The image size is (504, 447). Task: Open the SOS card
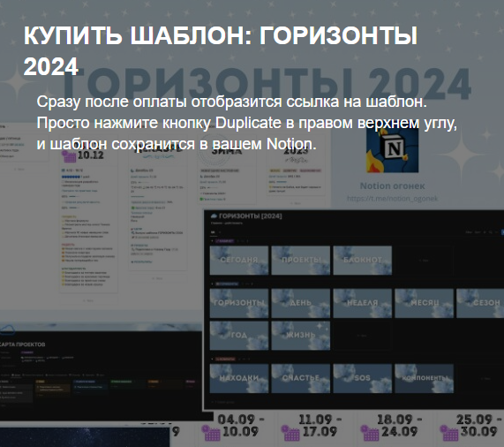tap(362, 378)
